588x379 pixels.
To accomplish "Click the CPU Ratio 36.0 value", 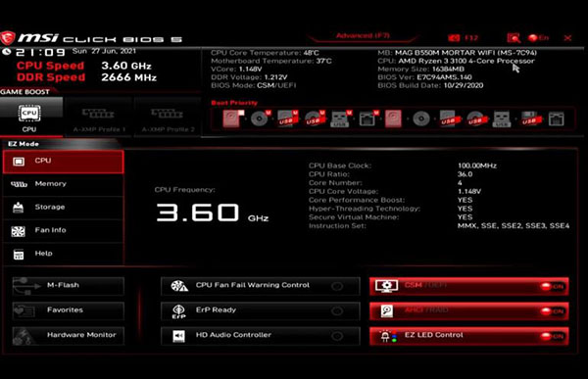I will pyautogui.click(x=465, y=174).
